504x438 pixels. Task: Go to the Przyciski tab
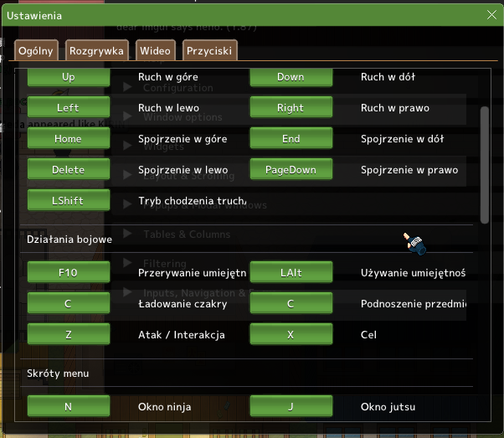pos(209,51)
